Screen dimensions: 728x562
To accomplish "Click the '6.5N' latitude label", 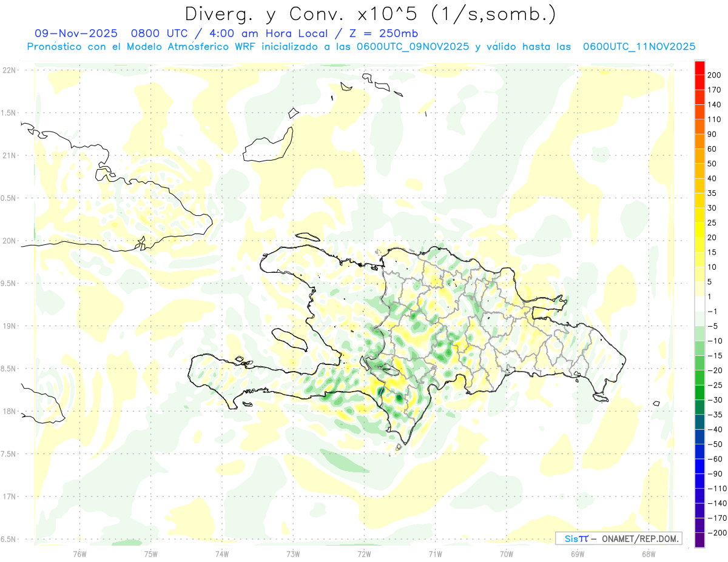I will click(9, 539).
